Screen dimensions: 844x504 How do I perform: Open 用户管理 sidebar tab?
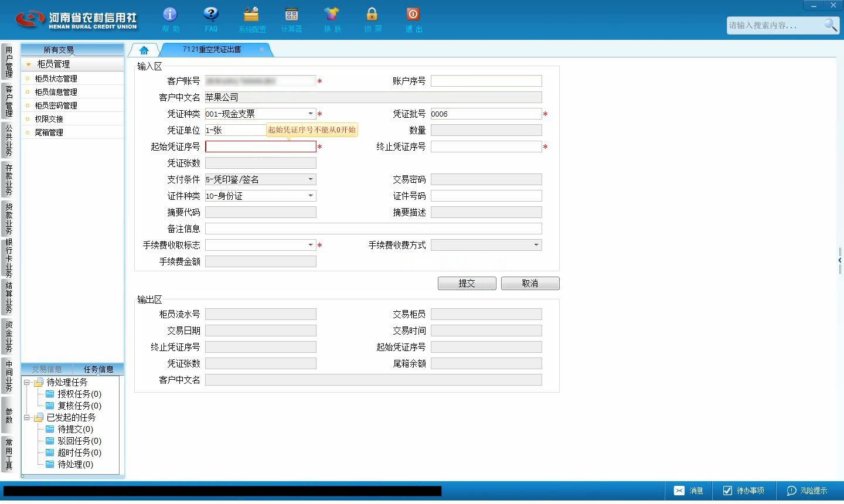tap(9, 62)
